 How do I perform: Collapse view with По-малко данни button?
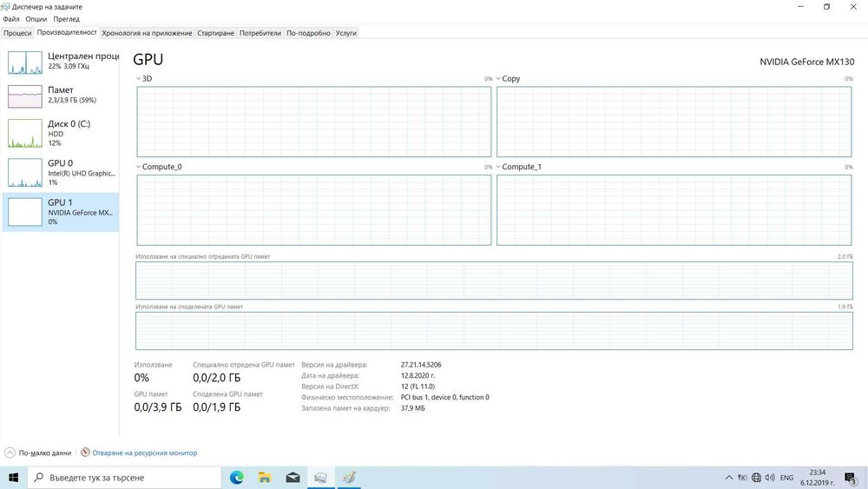[x=38, y=453]
